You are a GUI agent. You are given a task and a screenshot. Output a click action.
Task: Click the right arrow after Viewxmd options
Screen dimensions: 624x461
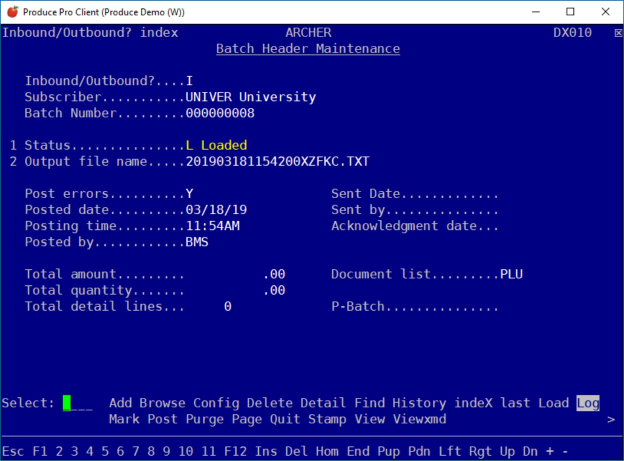(611, 419)
